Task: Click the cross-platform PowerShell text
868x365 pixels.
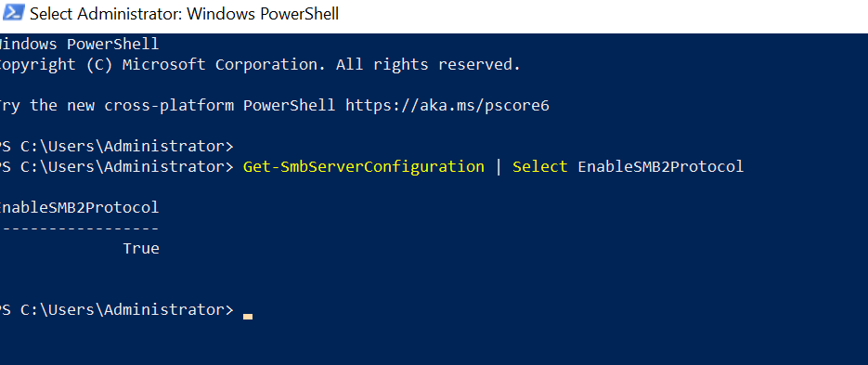Action: 220,105
